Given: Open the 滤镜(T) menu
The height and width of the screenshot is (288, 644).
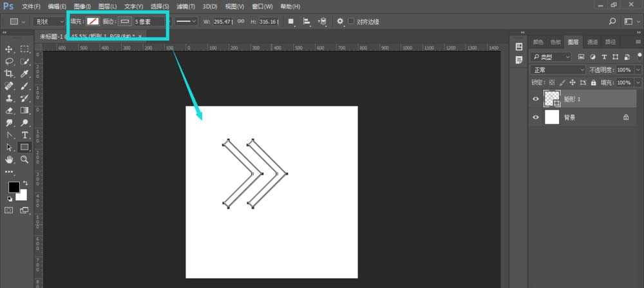Looking at the screenshot, I should 185,6.
